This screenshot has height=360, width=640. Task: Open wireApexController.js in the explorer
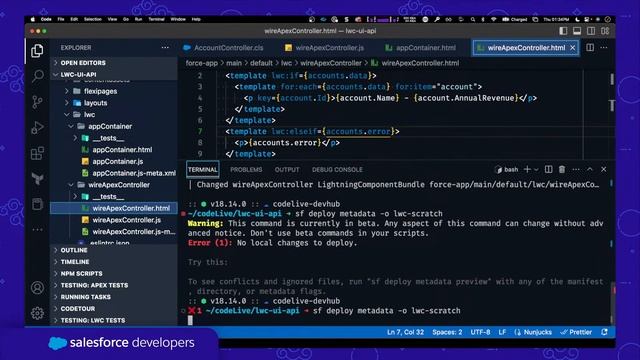[114, 220]
